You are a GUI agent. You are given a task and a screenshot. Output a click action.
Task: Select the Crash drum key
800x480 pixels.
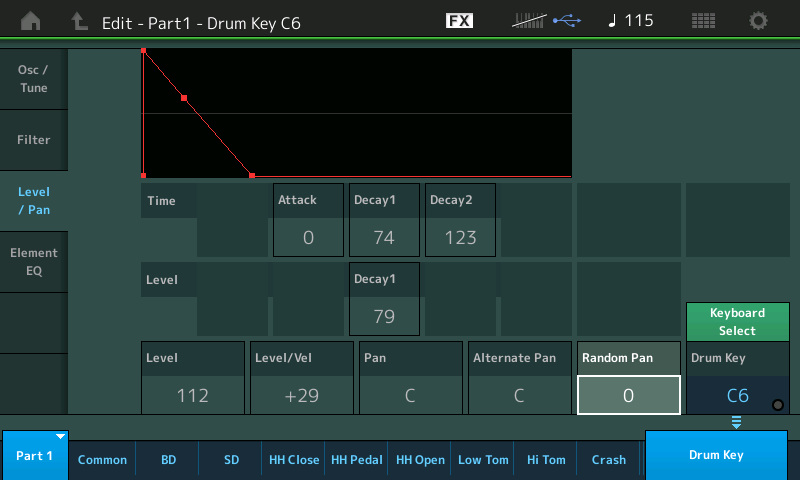click(x=608, y=460)
